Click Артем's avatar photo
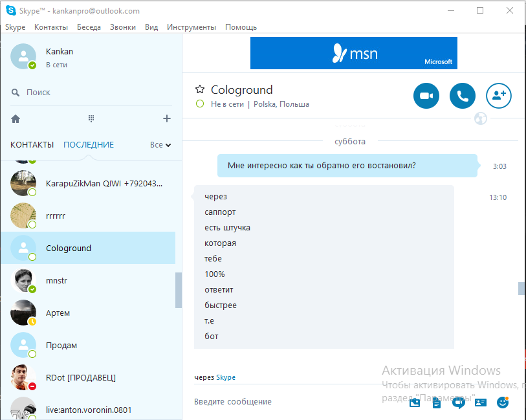Viewport: 526px width, 420px height. 23,313
